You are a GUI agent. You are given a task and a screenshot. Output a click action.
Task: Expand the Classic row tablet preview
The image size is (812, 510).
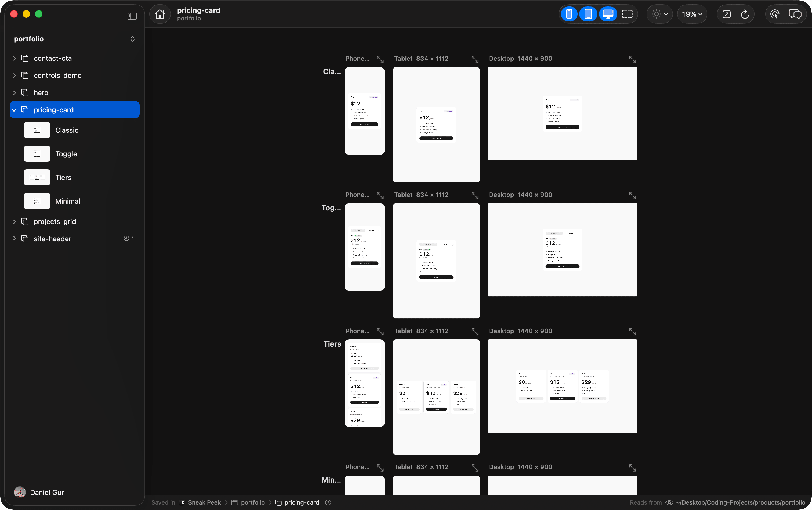(x=475, y=59)
